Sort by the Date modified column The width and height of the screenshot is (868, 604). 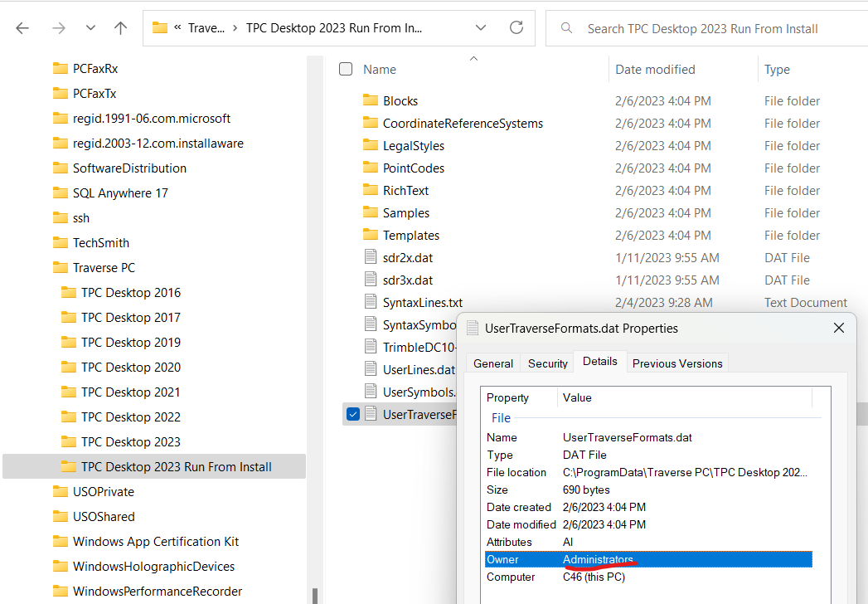pyautogui.click(x=655, y=69)
